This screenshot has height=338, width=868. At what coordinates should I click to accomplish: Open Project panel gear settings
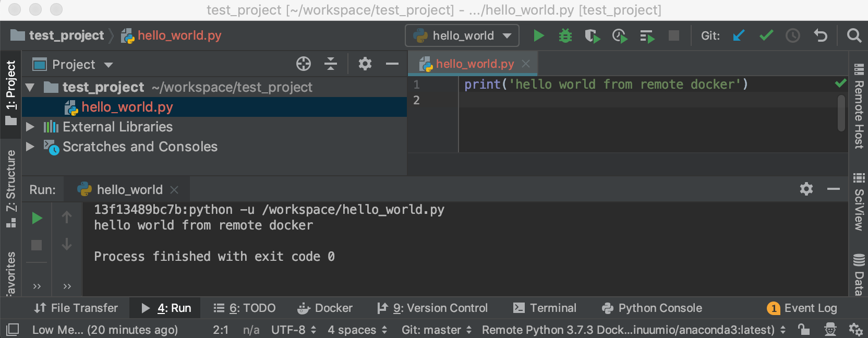(365, 64)
